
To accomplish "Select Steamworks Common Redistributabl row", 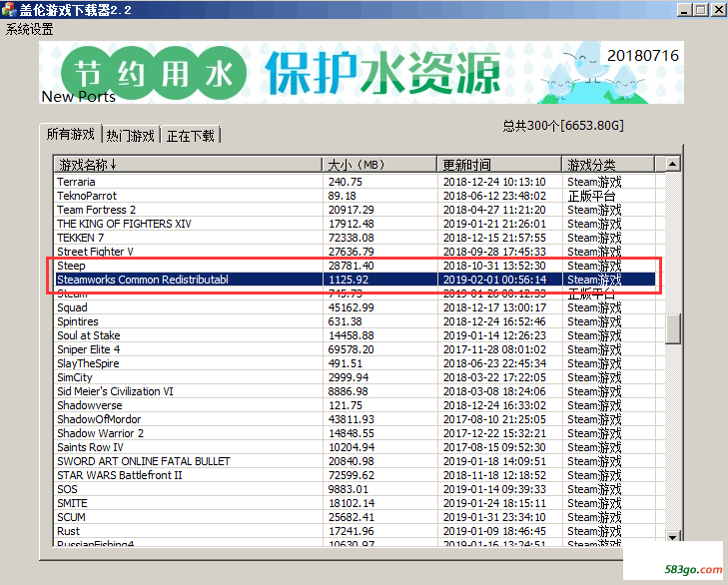I will point(355,280).
